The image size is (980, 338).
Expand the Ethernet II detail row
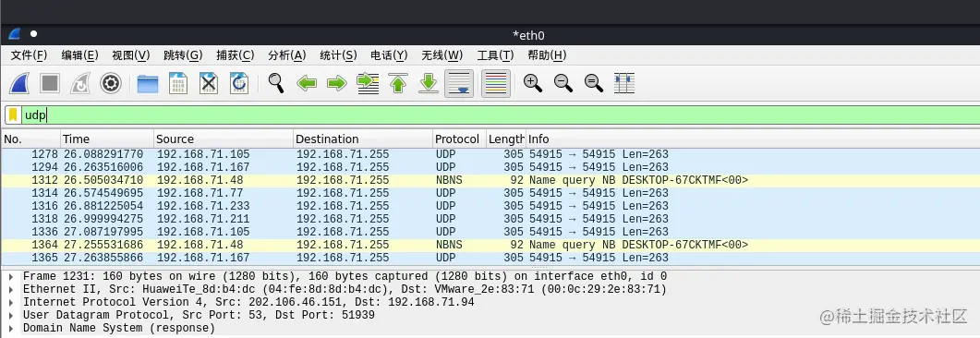point(11,289)
